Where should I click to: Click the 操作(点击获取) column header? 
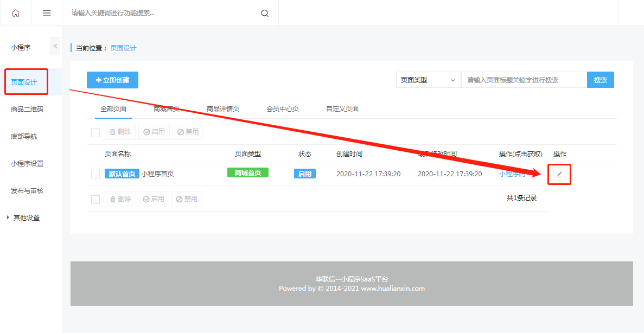pyautogui.click(x=521, y=154)
